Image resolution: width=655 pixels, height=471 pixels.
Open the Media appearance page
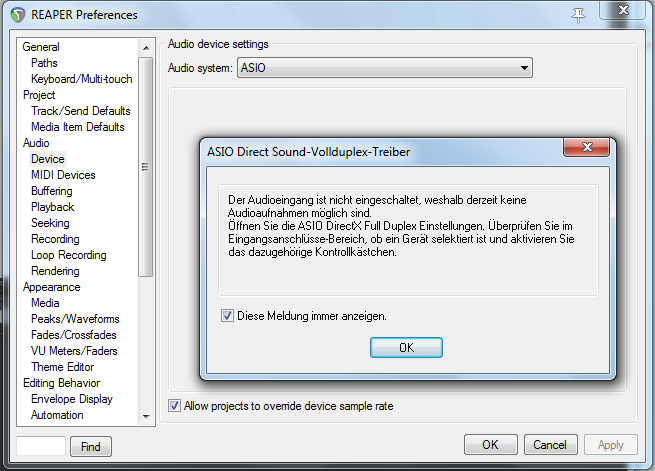(45, 303)
